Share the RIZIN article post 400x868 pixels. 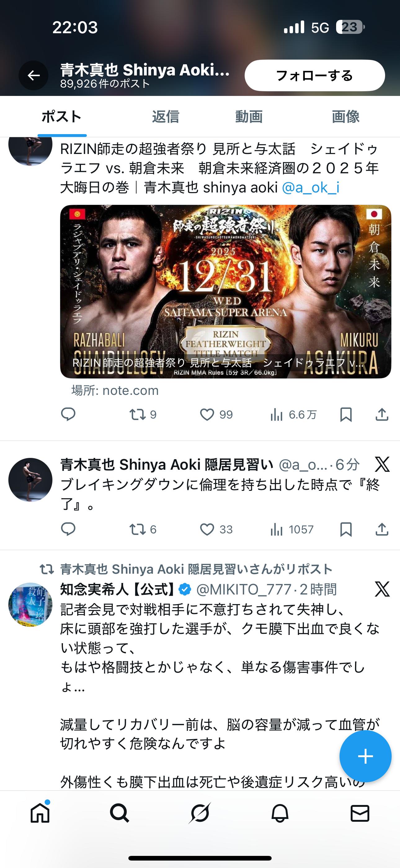[x=382, y=414]
